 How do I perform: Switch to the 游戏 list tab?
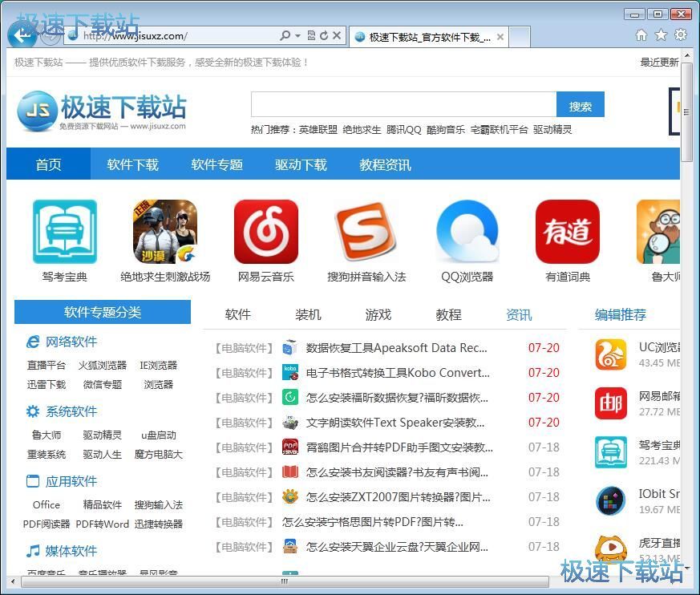pyautogui.click(x=378, y=314)
